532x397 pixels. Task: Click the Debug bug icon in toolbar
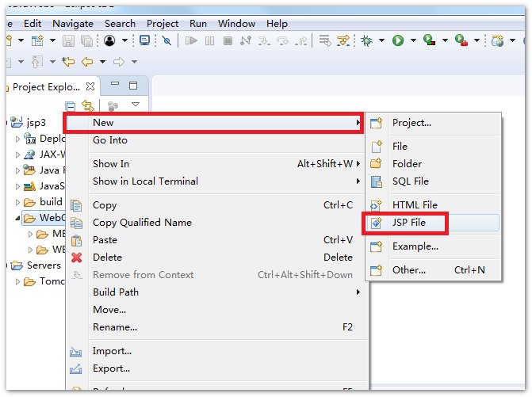pos(367,40)
